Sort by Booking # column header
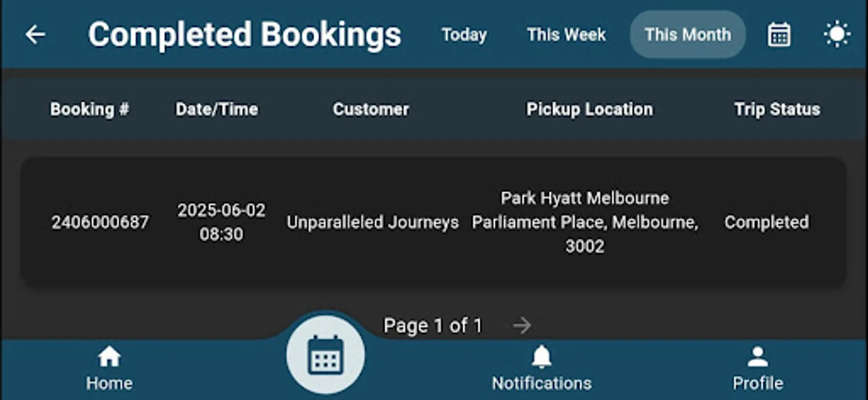The width and height of the screenshot is (868, 400). (x=89, y=109)
